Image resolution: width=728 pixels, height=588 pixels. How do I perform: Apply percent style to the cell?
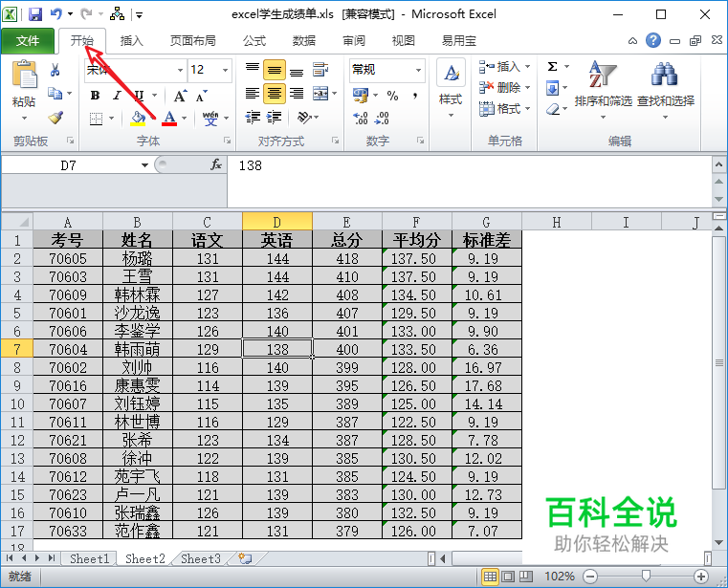(393, 96)
